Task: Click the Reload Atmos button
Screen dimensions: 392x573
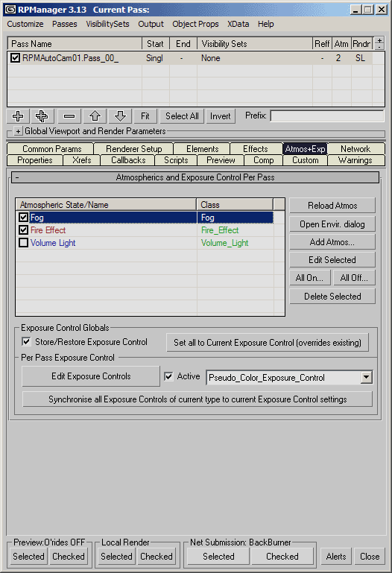Action: pos(332,206)
